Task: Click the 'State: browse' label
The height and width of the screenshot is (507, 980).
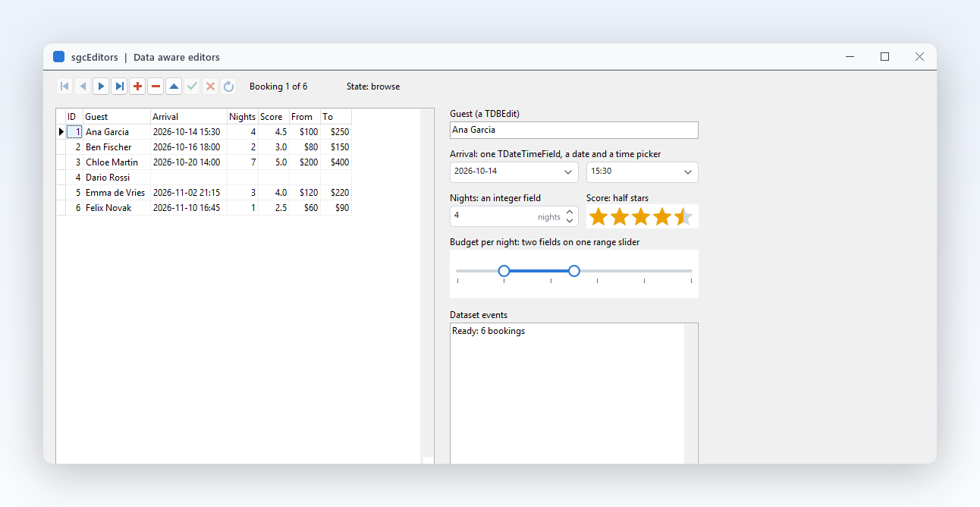Action: [373, 87]
